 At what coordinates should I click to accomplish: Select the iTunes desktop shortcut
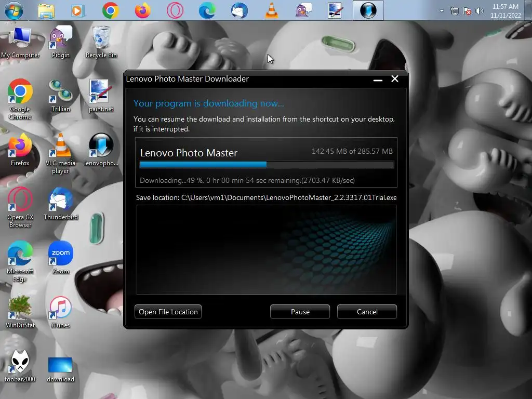point(61,312)
